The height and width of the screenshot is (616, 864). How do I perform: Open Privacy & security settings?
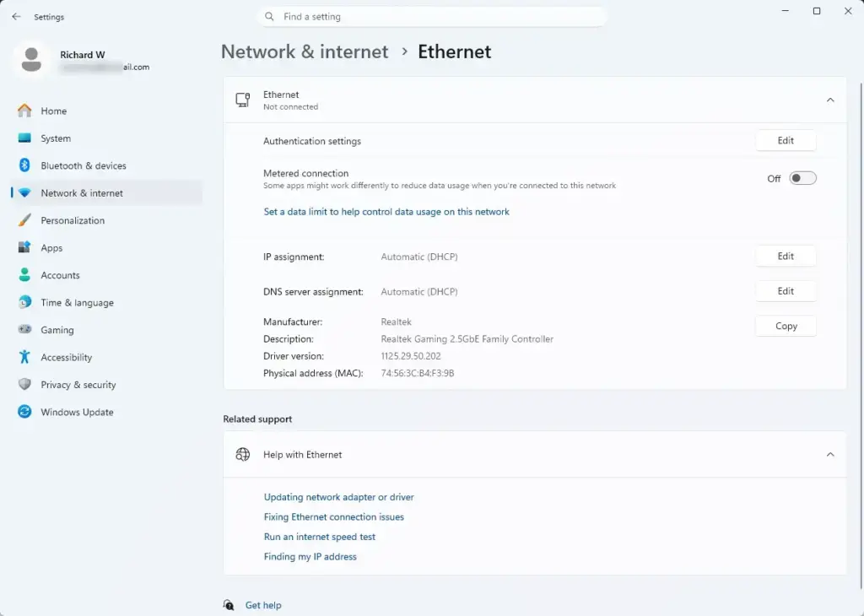107,385
